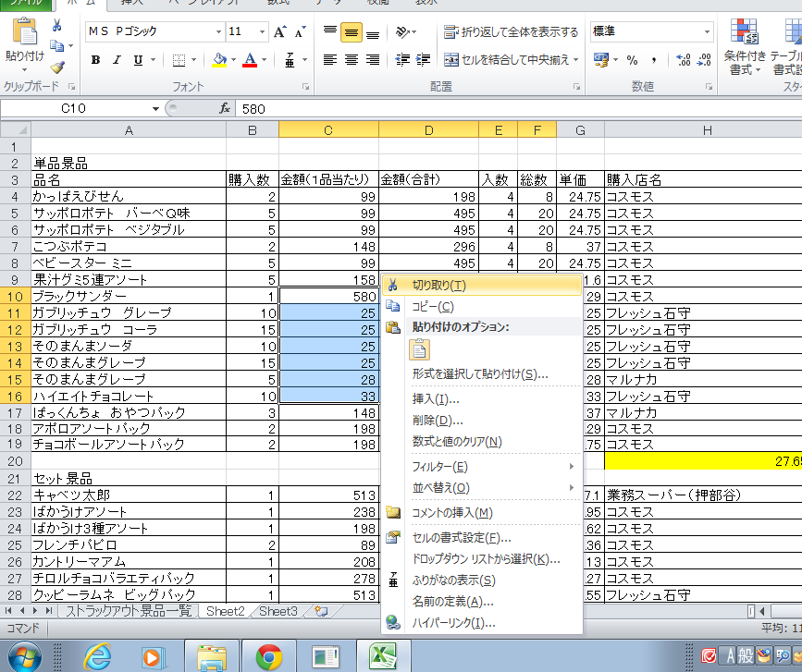Choose セルの書式設定(F) menu item
Image resolution: width=802 pixels, height=672 pixels.
pos(481,538)
